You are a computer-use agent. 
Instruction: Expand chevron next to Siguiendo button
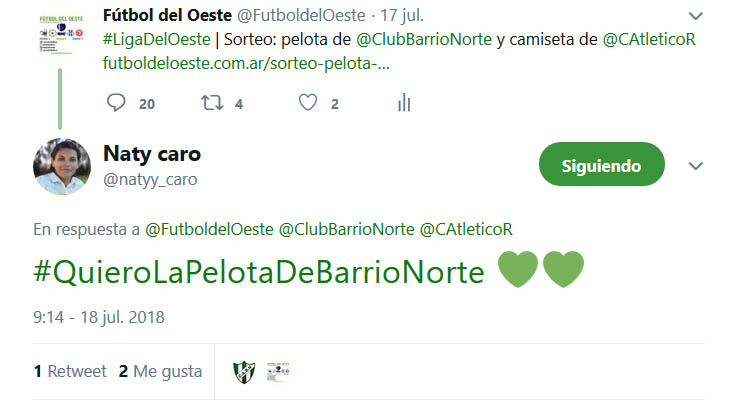696,166
